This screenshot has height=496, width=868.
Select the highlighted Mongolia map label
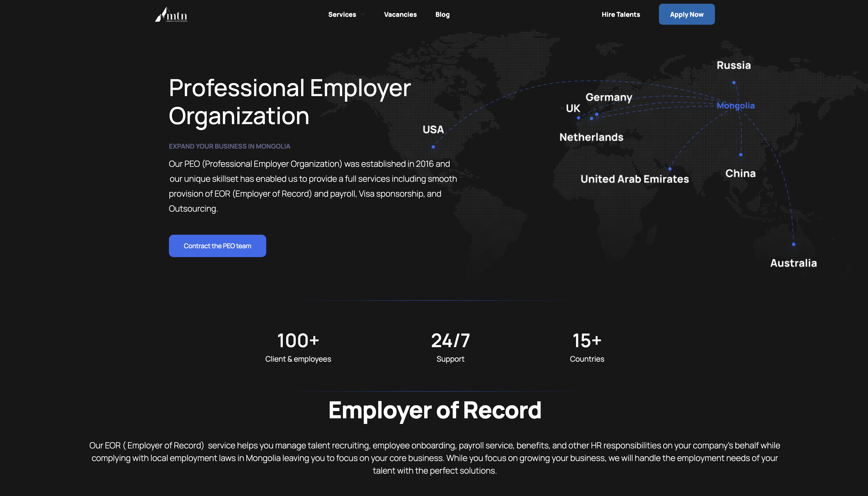coord(735,106)
